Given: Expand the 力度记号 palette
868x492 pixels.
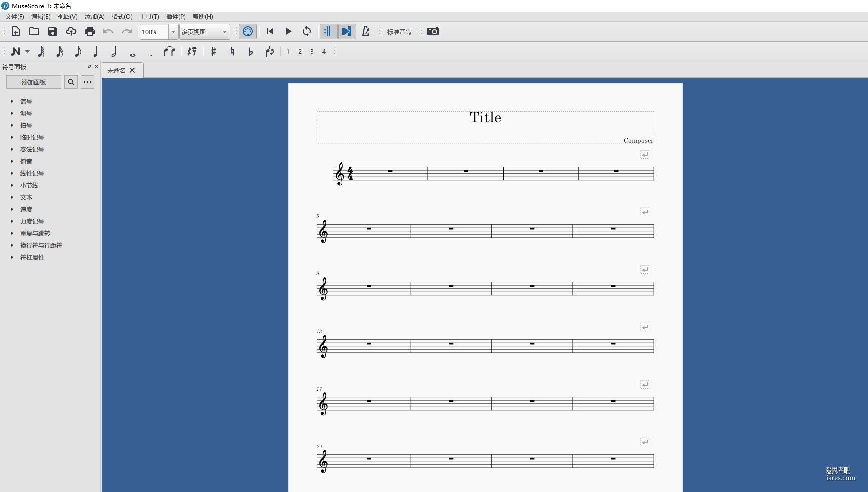Looking at the screenshot, I should [x=12, y=221].
